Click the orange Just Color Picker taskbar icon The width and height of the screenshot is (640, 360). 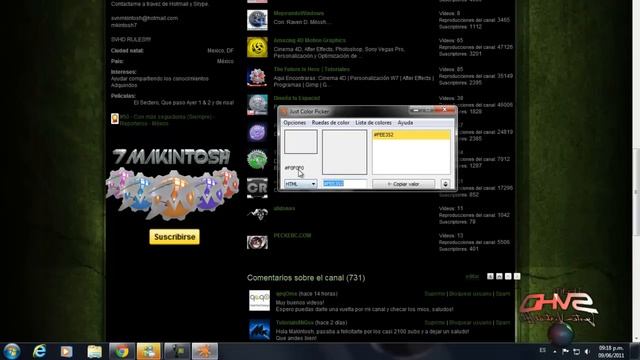[204, 351]
